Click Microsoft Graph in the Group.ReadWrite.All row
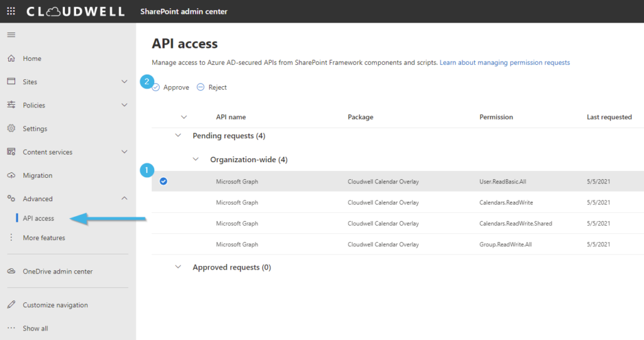Screen dimensions: 644x340 coord(237,244)
